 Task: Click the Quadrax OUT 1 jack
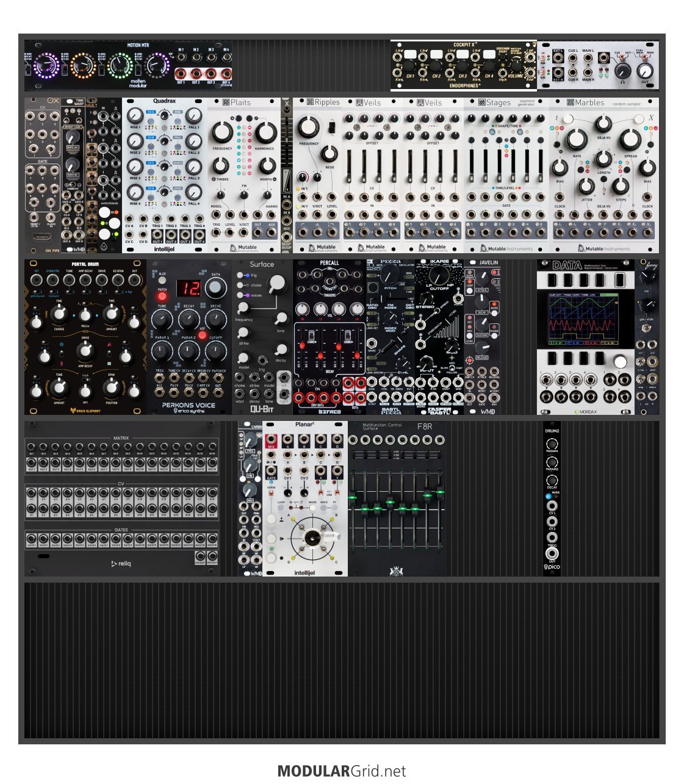coord(157,234)
